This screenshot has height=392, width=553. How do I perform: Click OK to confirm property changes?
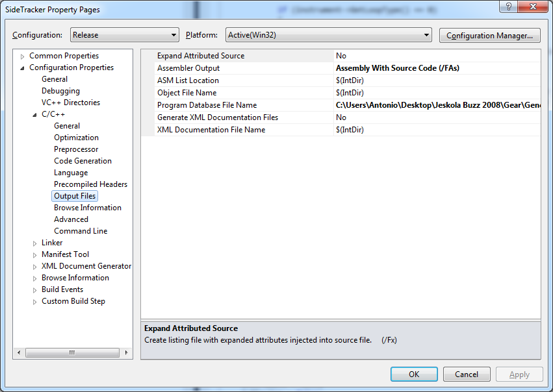click(x=414, y=374)
